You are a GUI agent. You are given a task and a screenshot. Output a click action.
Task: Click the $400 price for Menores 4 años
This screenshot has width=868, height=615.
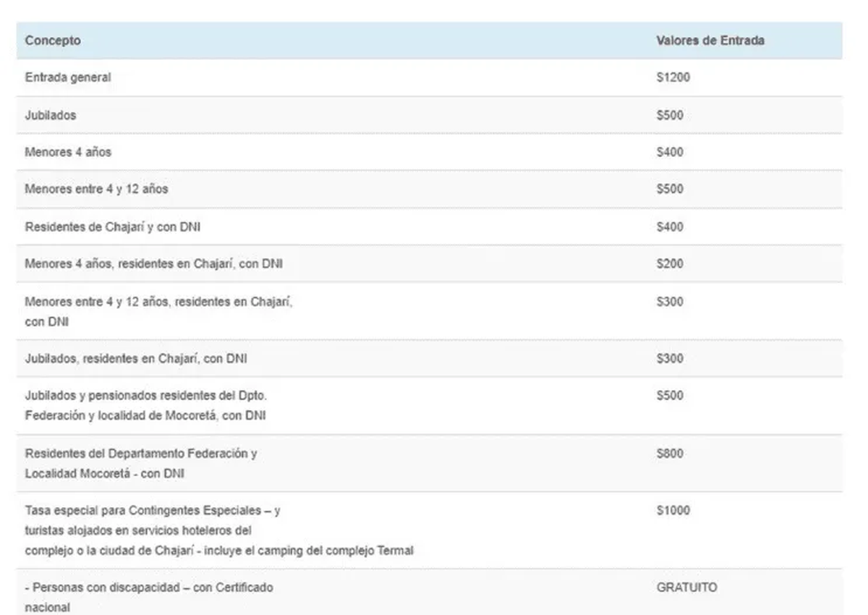click(670, 153)
